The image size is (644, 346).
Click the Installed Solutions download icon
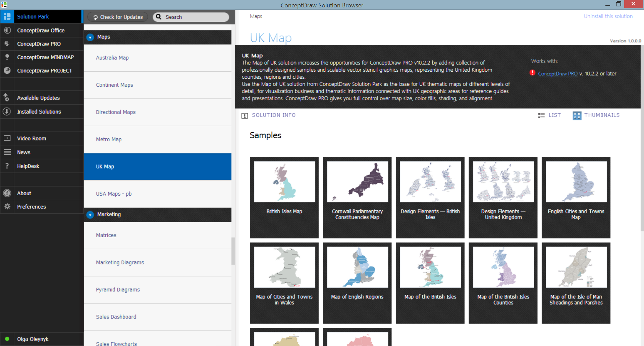tap(7, 111)
